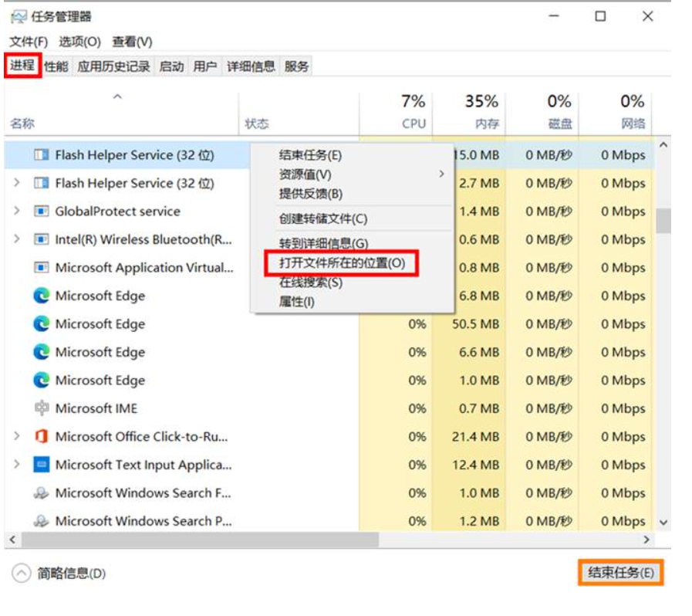The image size is (692, 616).
Task: Select the 'Microsoft Windows Search P...' row text
Action: tap(143, 521)
